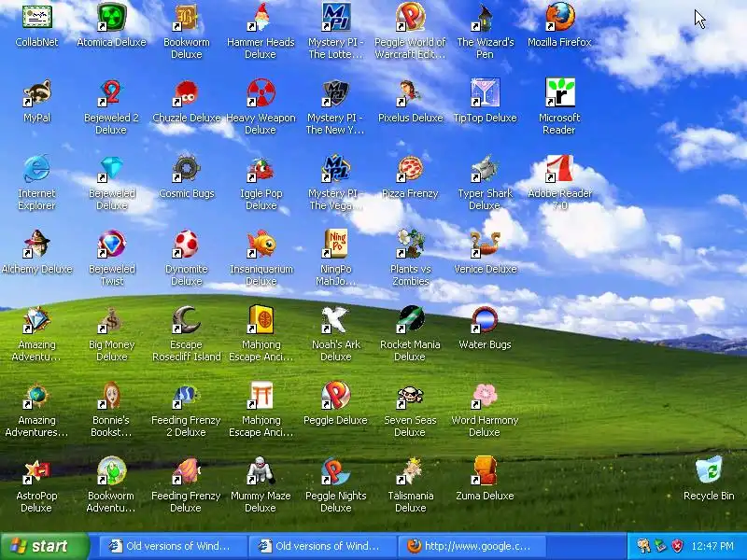Select Word Harmony Deluxe flower icon
Viewport: 747px width, 560px height.
click(x=485, y=395)
